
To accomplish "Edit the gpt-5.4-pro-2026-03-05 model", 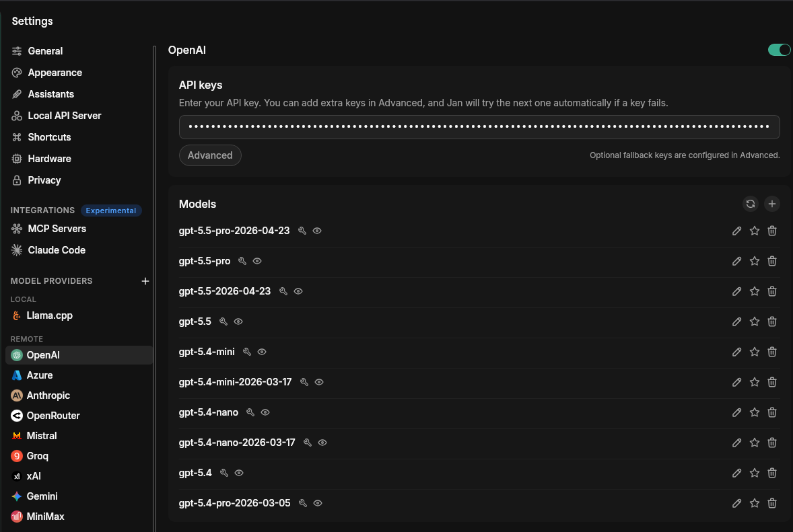I will point(737,503).
